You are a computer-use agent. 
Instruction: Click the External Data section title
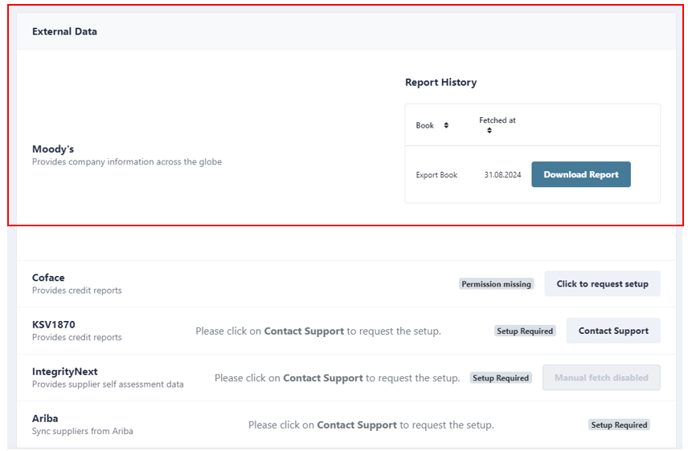[64, 32]
